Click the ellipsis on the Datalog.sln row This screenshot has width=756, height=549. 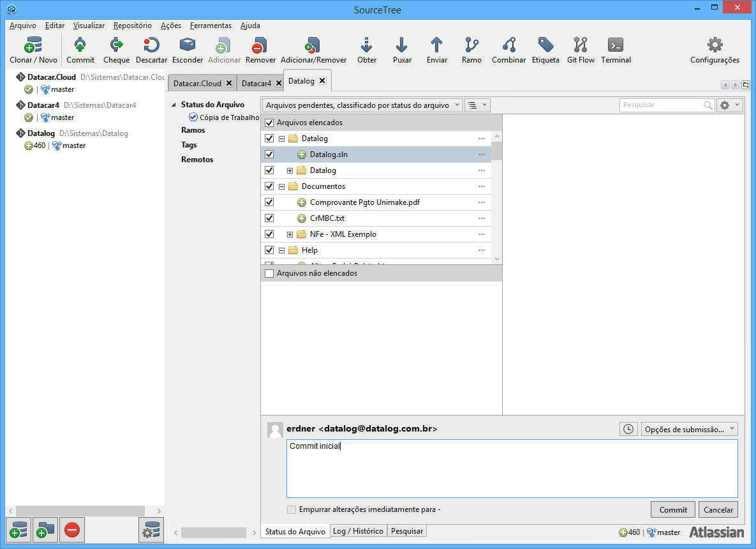481,154
